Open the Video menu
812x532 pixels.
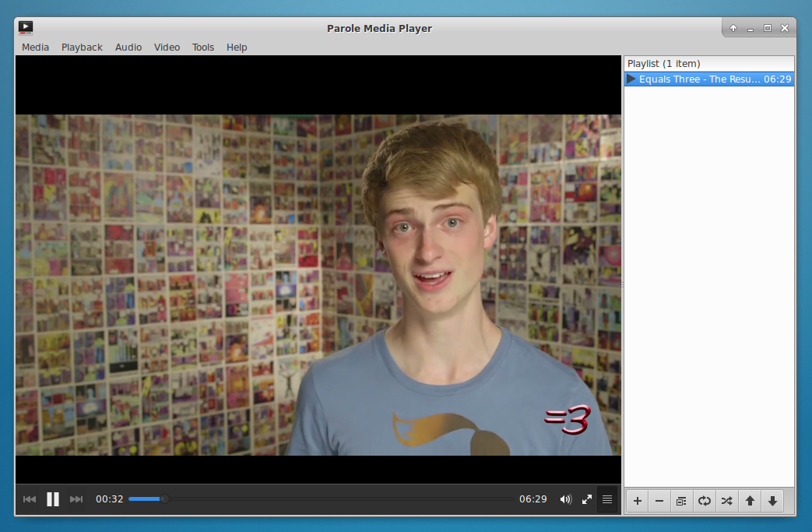point(167,47)
